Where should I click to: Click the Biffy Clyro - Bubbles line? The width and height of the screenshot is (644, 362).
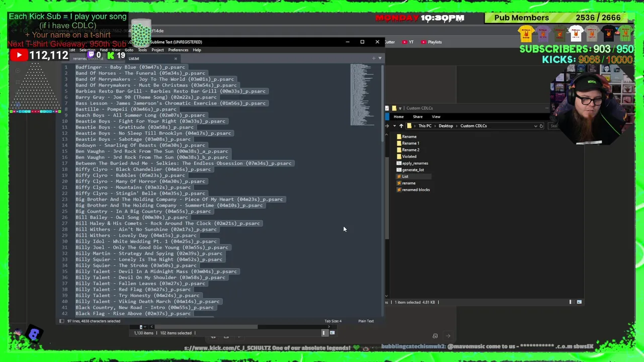tap(130, 175)
